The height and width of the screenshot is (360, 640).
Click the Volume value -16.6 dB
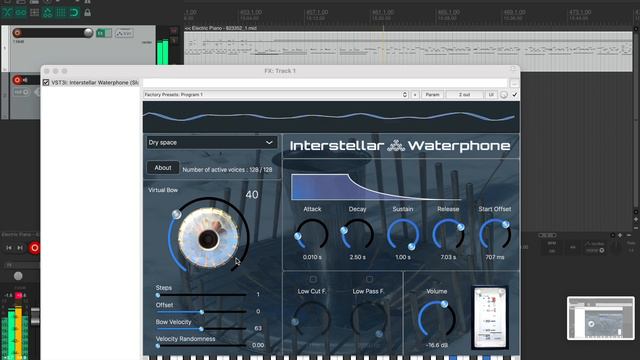tap(436, 345)
